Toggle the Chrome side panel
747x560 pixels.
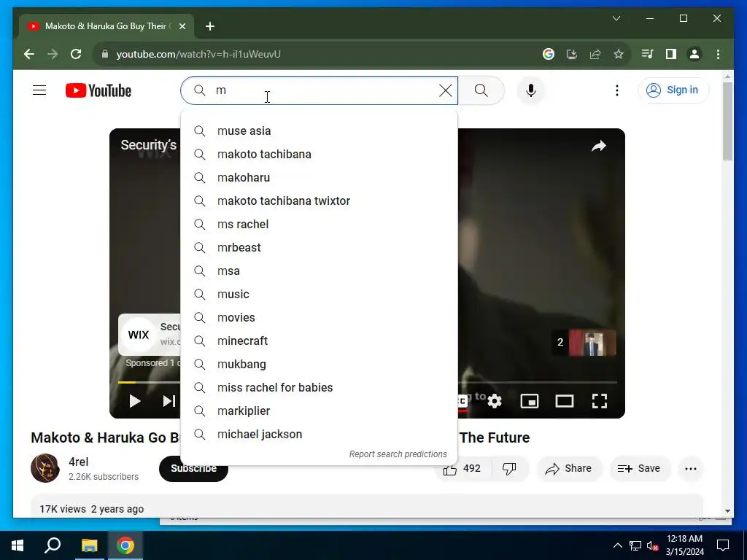tap(671, 54)
